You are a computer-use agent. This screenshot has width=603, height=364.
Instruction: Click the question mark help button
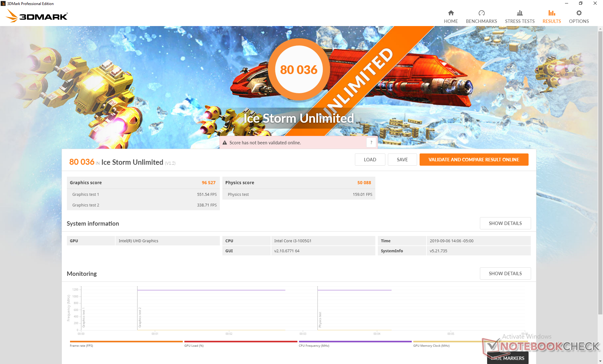pos(371,142)
